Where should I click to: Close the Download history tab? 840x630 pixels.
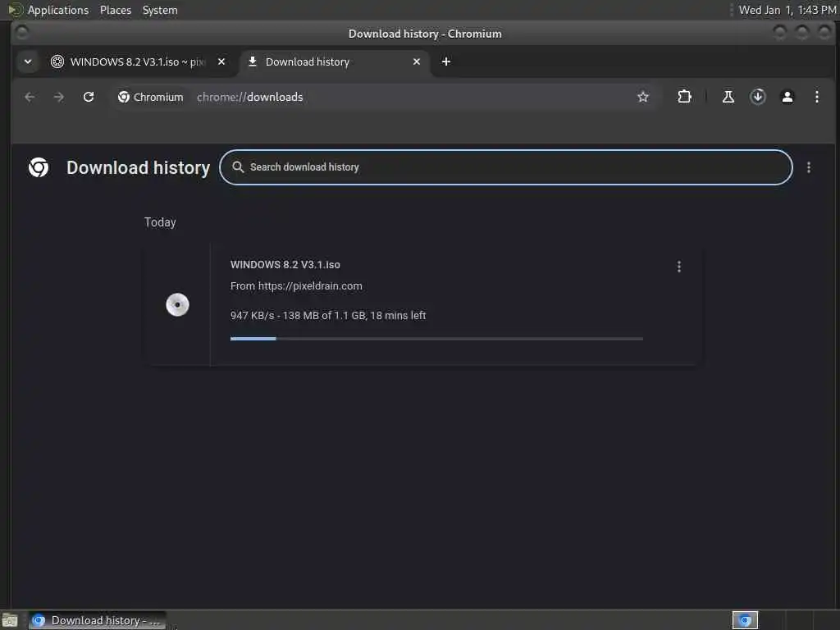pos(416,62)
